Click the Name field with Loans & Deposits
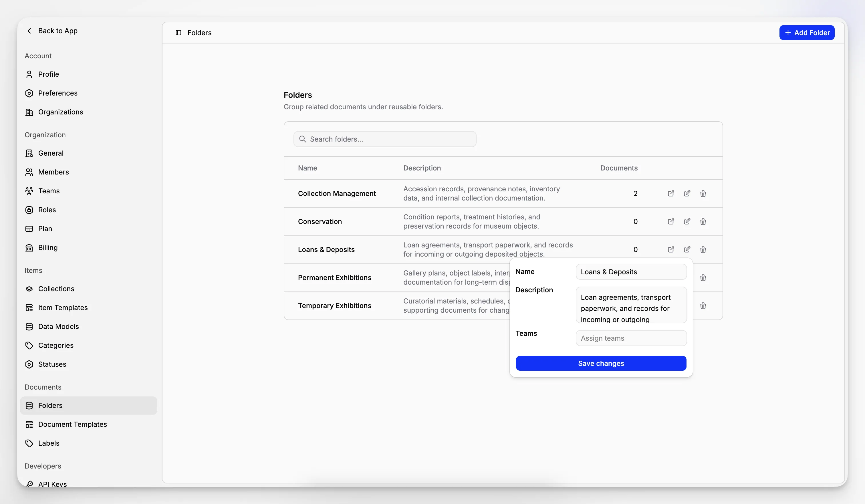This screenshot has height=504, width=865. 631,272
